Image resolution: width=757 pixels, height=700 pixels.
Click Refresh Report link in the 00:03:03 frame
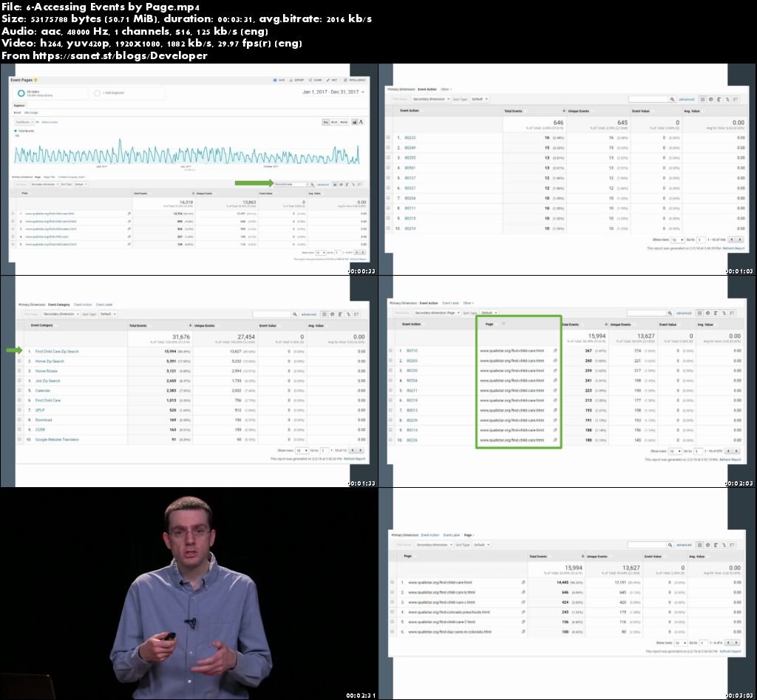pyautogui.click(x=730, y=652)
